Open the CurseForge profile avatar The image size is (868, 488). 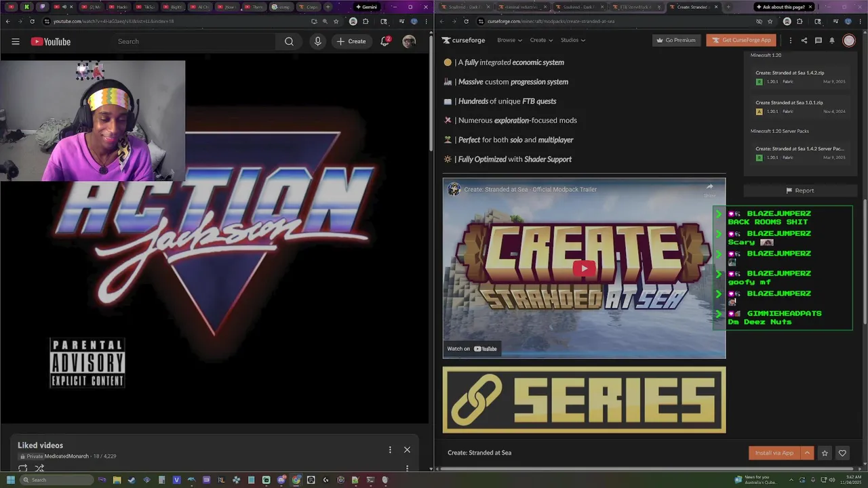point(849,41)
